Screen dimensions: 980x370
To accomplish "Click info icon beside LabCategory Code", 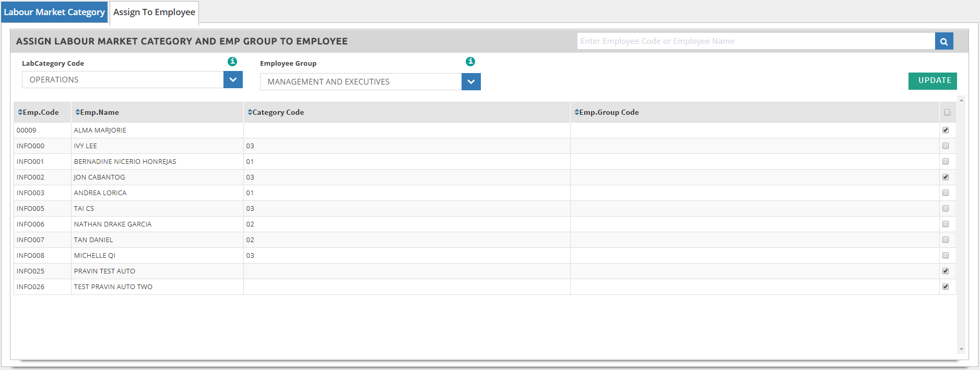I will [x=232, y=62].
